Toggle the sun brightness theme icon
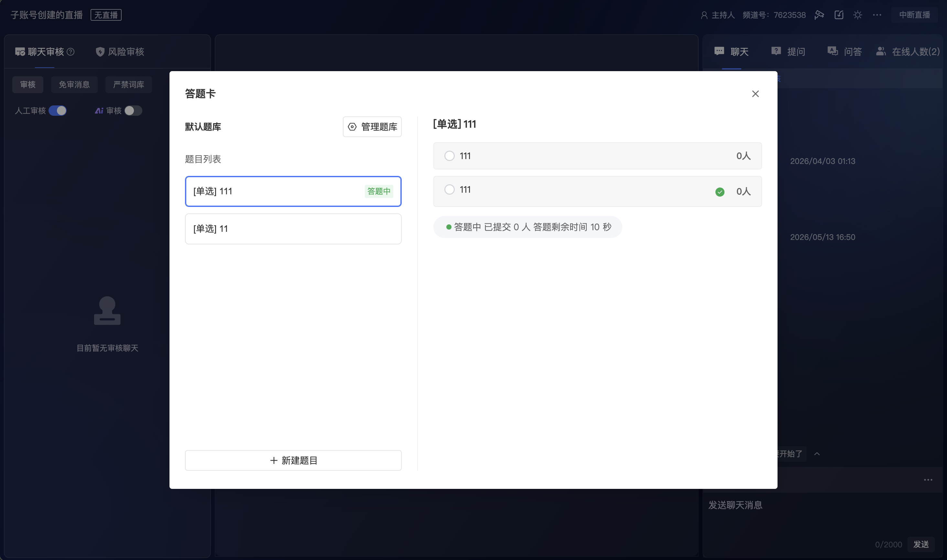The width and height of the screenshot is (947, 560). pos(857,15)
